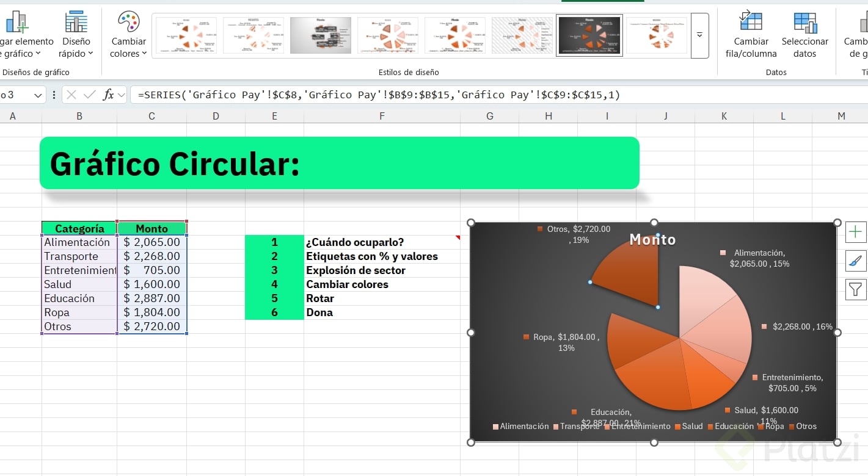
Task: Select the Salud legend color marker
Action: click(x=677, y=427)
